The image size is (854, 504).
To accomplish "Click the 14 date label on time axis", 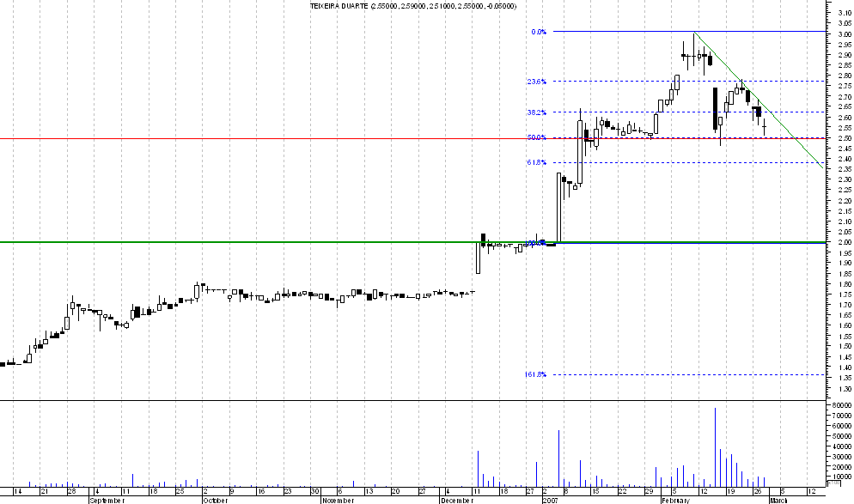I will [17, 491].
